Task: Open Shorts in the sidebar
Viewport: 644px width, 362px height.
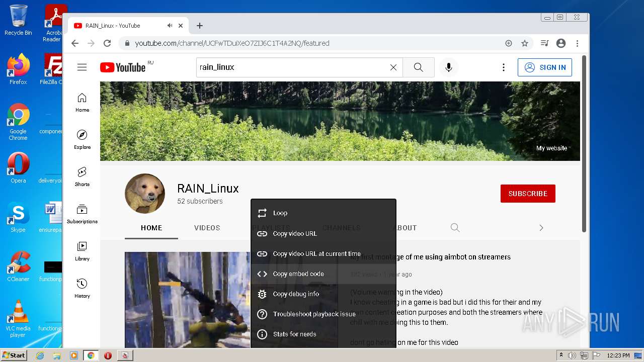Action: tap(82, 177)
